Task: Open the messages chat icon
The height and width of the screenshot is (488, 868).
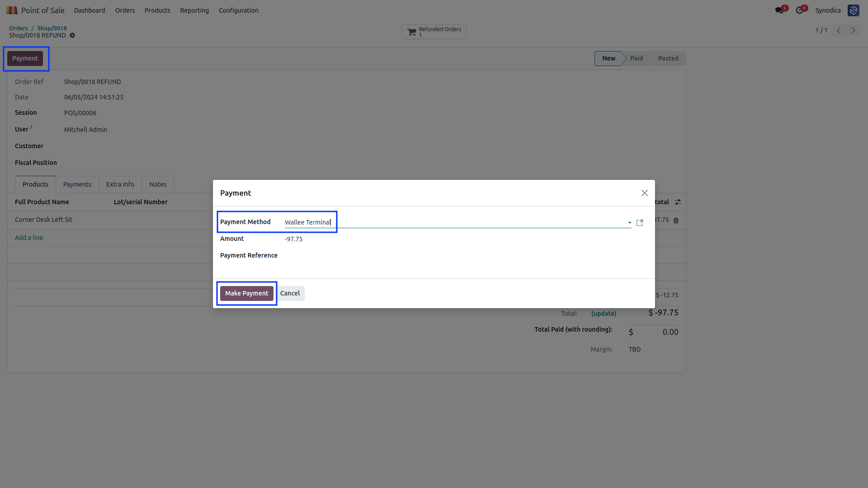Action: point(779,10)
